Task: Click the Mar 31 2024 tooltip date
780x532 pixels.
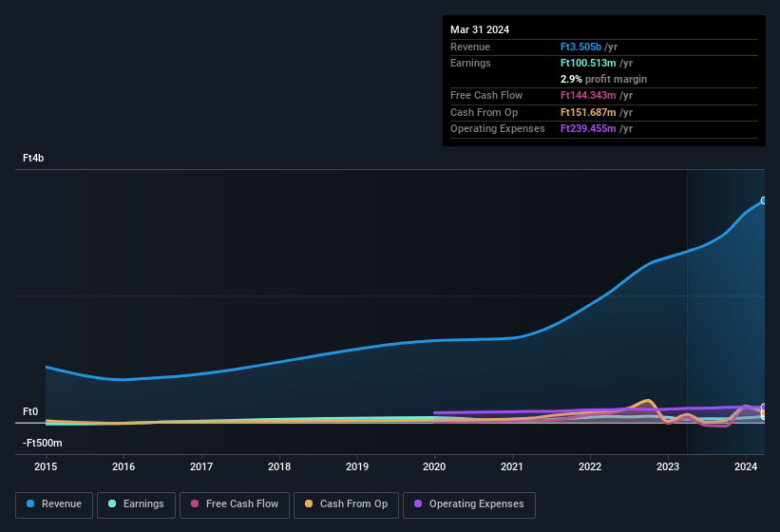Action: [x=480, y=29]
